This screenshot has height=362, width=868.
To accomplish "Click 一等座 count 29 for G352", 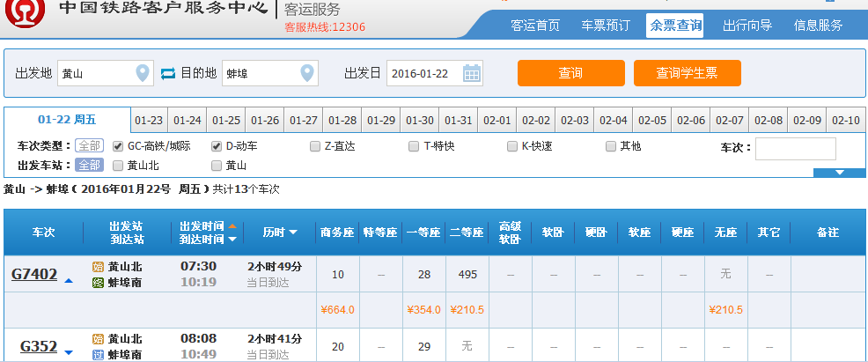I will pos(424,346).
